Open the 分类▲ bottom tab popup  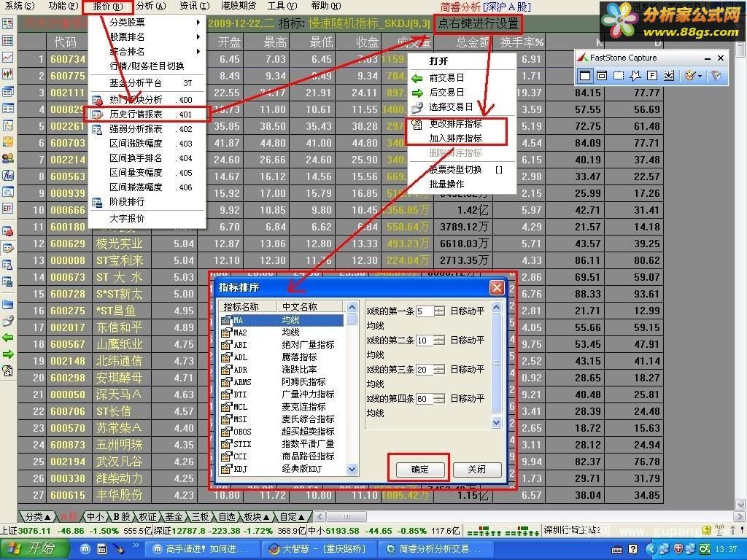pos(37,517)
